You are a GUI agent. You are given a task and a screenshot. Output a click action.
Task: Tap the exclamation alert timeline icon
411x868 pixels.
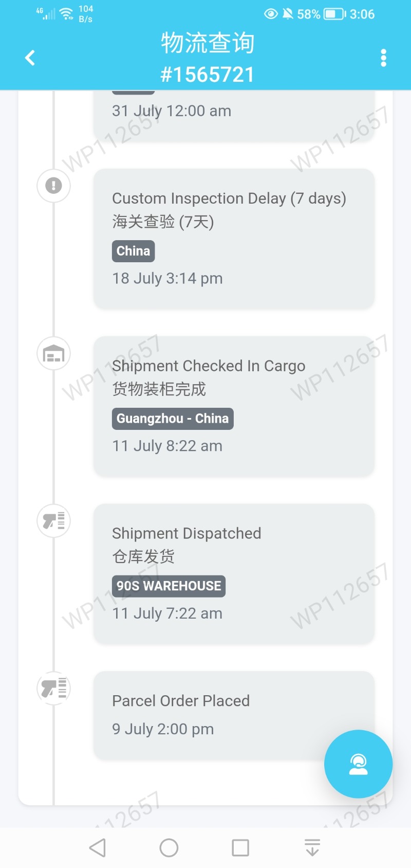(x=53, y=186)
